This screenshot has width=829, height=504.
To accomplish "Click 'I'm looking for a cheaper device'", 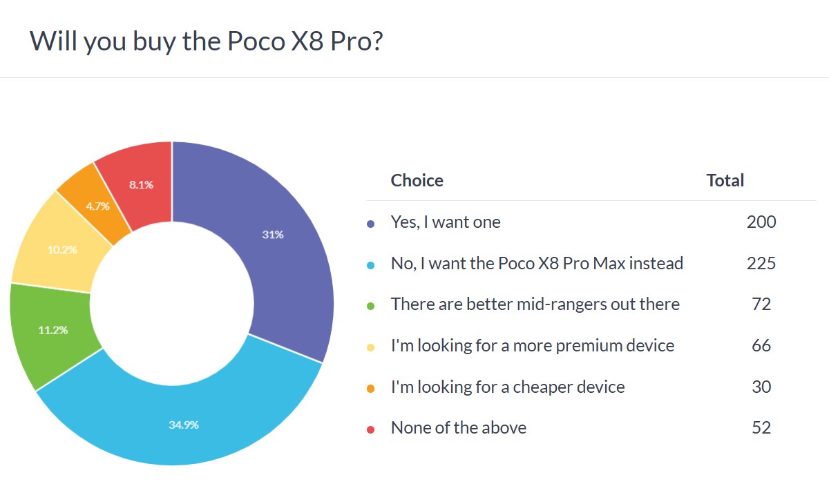I will click(x=508, y=387).
